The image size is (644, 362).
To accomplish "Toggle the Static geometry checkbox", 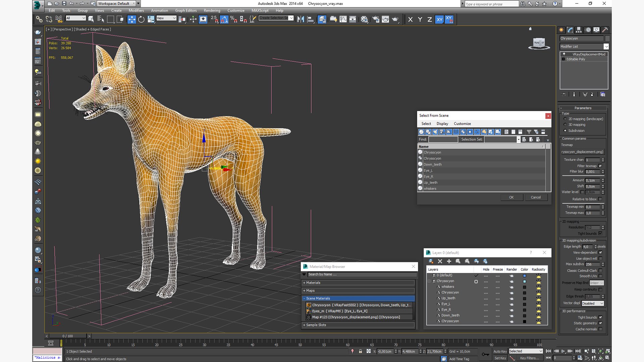I will click(x=600, y=323).
